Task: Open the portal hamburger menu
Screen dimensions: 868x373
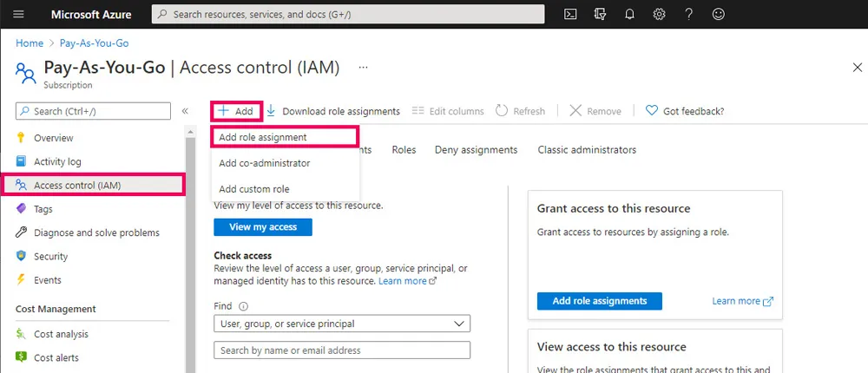Action: tap(18, 15)
